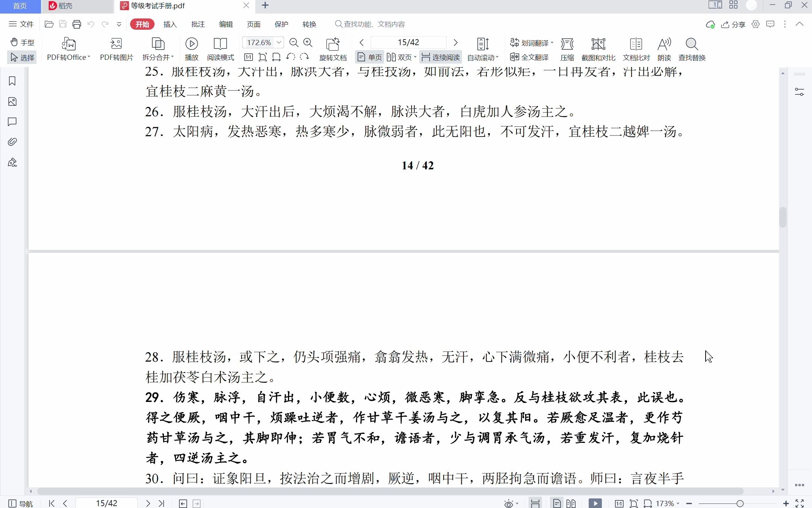Switch to the 转换 ribbon tab
The height and width of the screenshot is (508, 812).
(309, 24)
